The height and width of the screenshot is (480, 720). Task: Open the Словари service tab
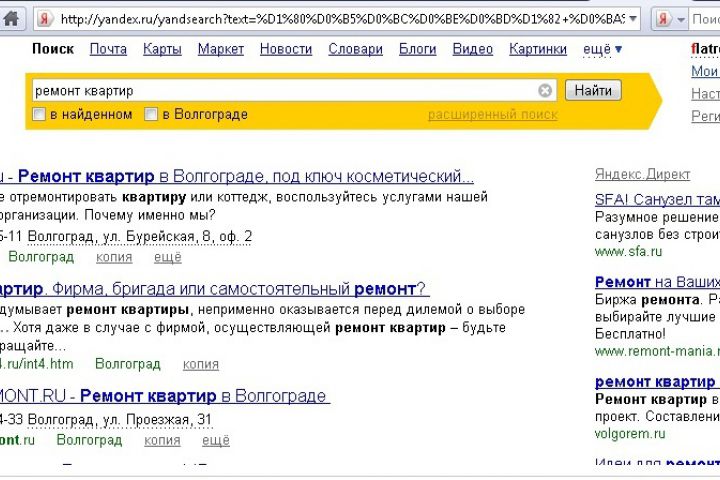pyautogui.click(x=355, y=49)
